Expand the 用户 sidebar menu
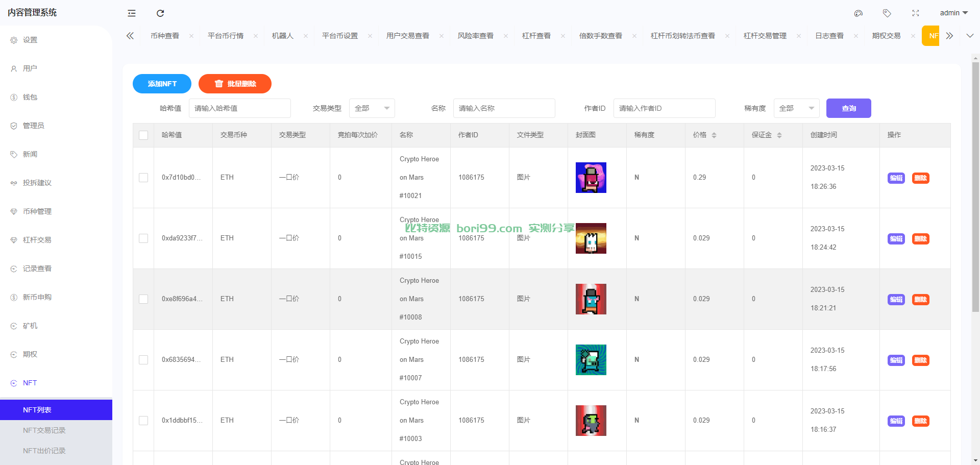The image size is (980, 465). [x=56, y=68]
